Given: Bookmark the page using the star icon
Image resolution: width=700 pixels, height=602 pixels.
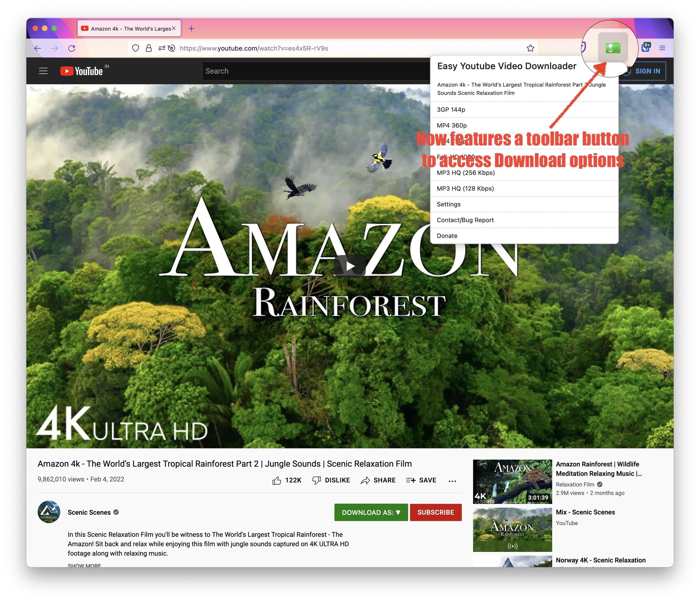Looking at the screenshot, I should [530, 48].
